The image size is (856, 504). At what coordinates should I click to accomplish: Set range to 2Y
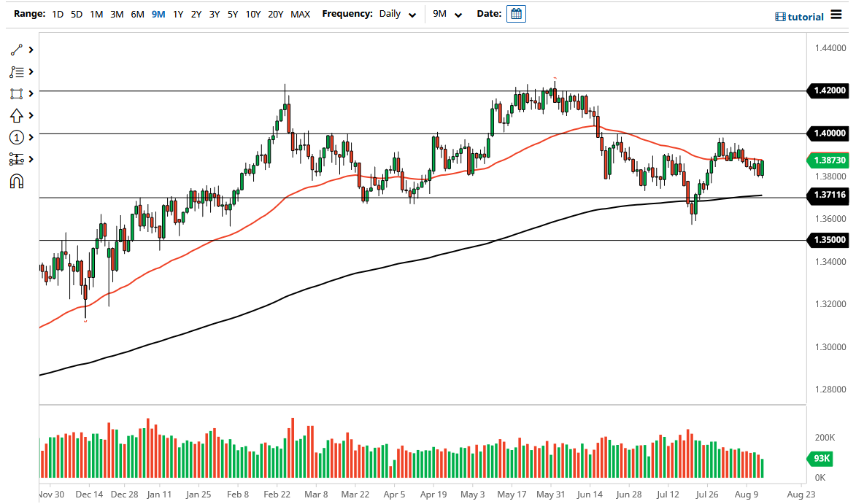coord(196,14)
